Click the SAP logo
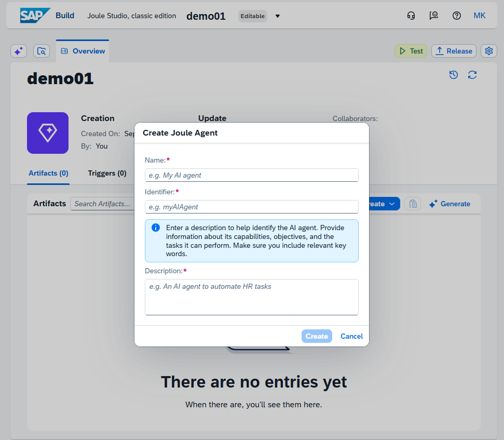504x440 pixels. click(x=35, y=16)
